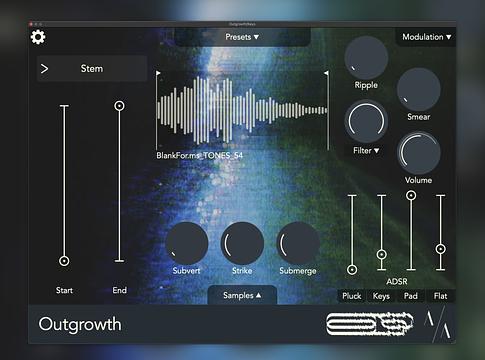Click the BlankFor.ms squiggle logo
Viewport: 485px width, 360px height.
click(x=370, y=324)
